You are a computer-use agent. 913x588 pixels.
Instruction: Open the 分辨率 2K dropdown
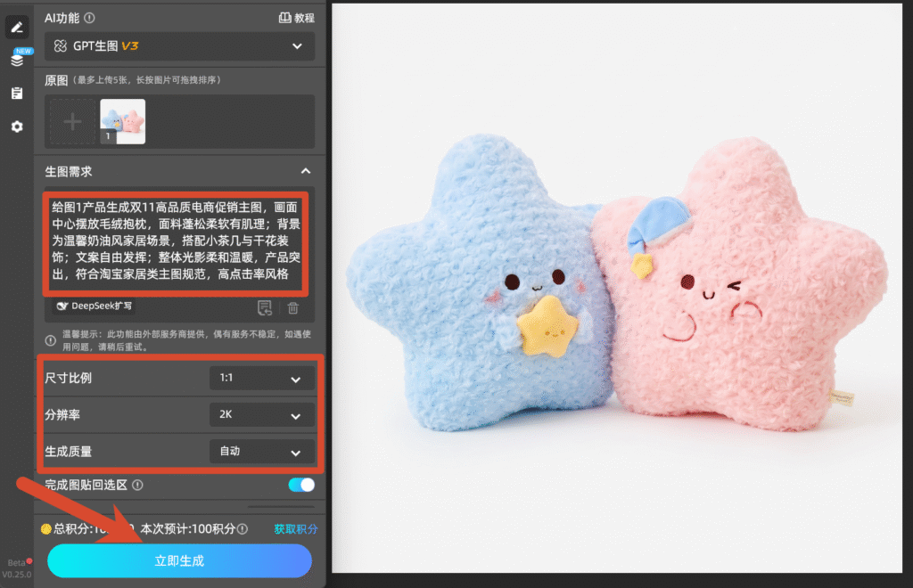click(x=261, y=415)
